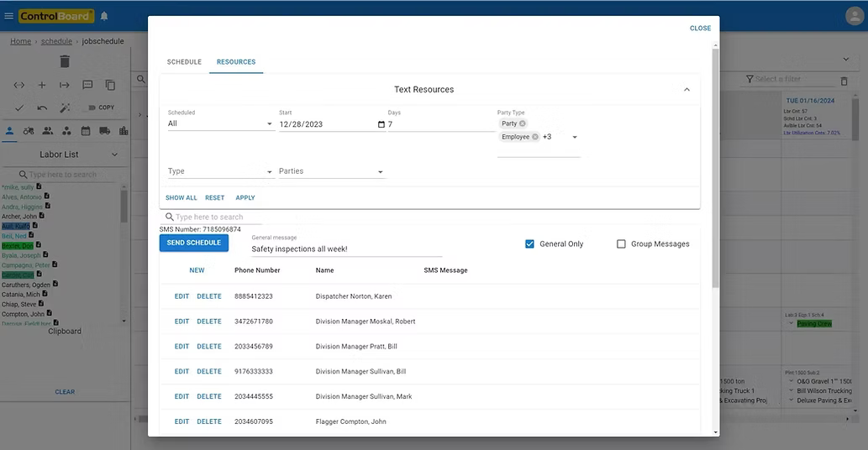868x450 pixels.
Task: Uncheck the General Only checkbox
Action: [529, 244]
